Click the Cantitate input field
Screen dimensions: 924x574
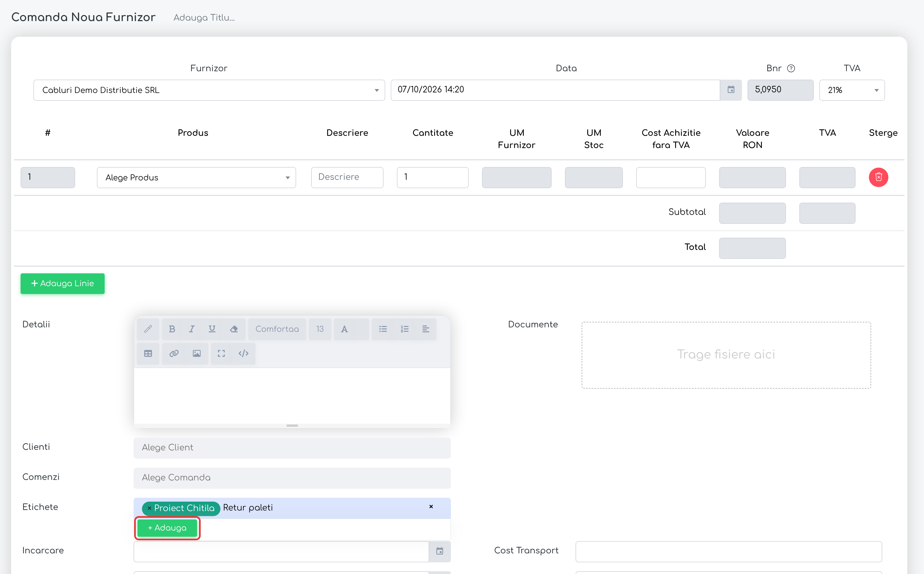coord(432,177)
